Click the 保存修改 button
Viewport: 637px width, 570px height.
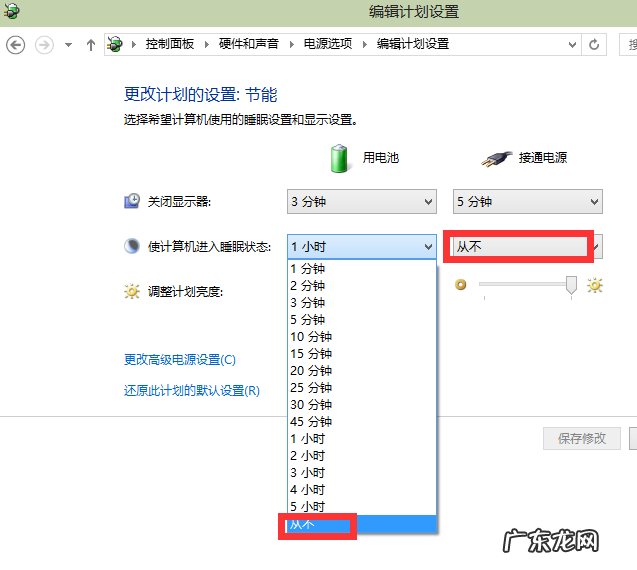tap(582, 438)
